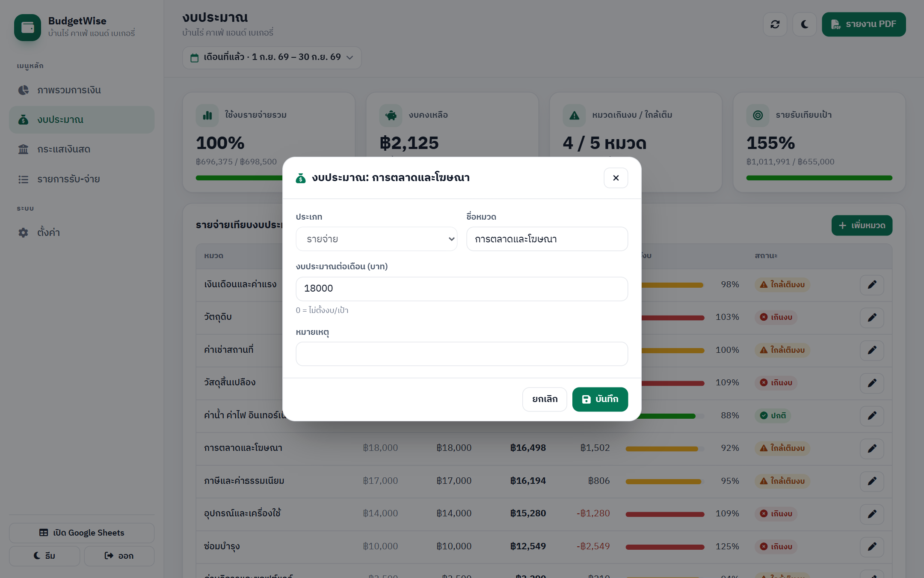The height and width of the screenshot is (578, 924).
Task: Close the budget dialog with X button
Action: click(616, 178)
